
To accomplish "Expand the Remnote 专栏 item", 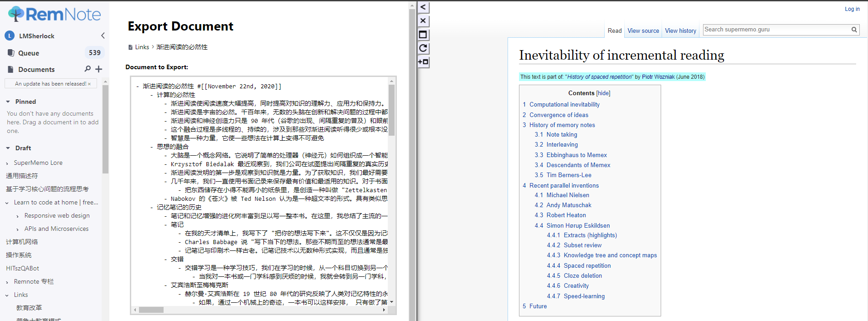I will click(x=7, y=282).
